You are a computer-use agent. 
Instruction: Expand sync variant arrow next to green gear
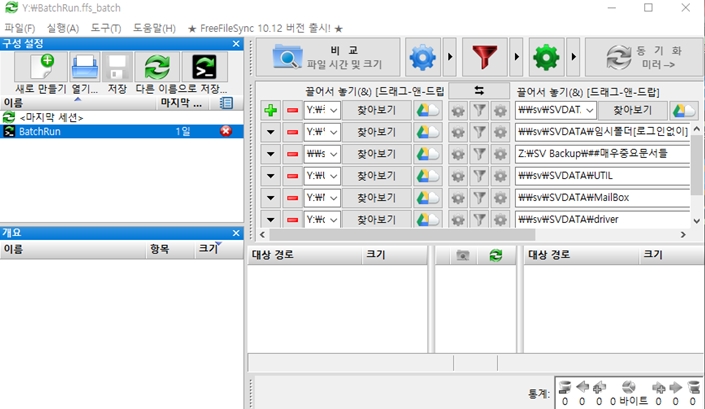[573, 57]
